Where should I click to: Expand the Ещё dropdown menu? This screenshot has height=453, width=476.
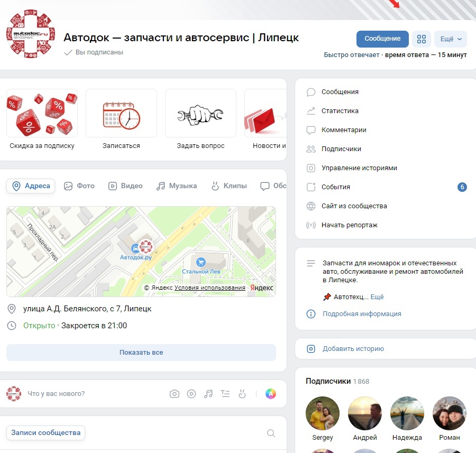coord(451,39)
